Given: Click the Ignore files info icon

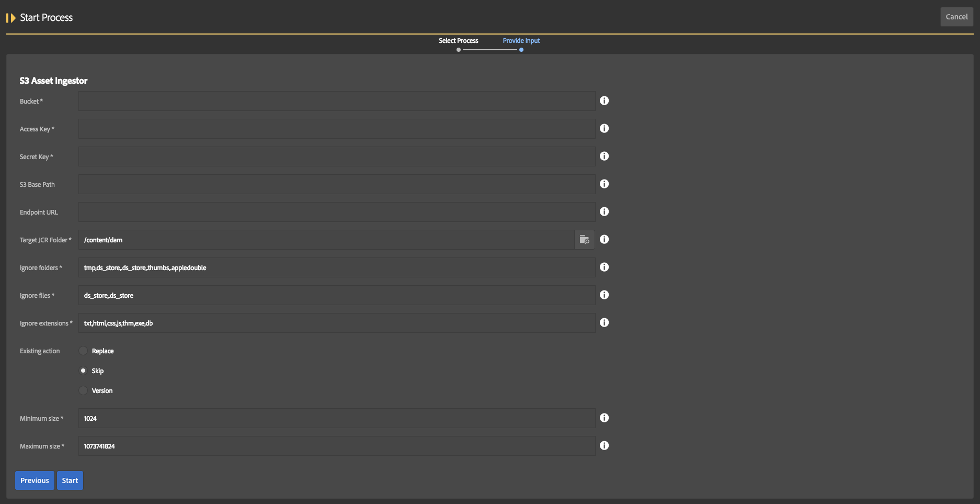Looking at the screenshot, I should tap(604, 295).
